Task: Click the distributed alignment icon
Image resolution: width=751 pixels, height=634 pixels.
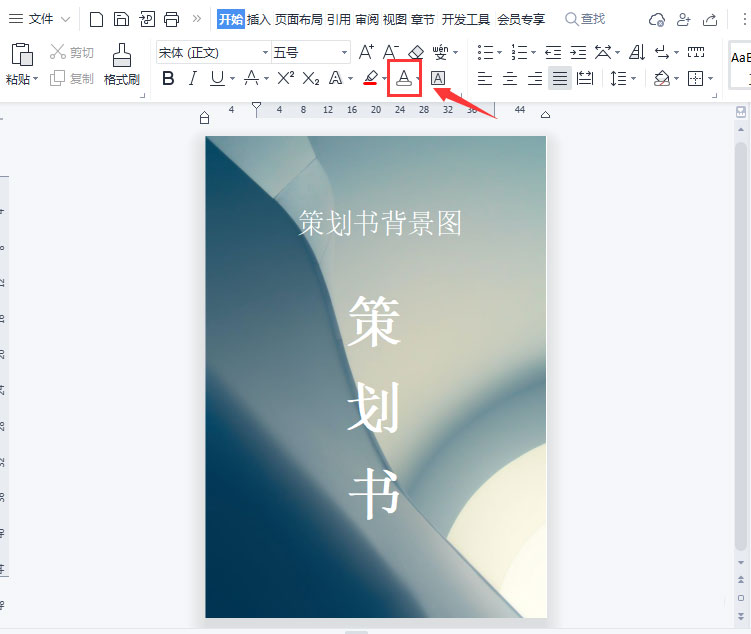Action: [x=585, y=78]
